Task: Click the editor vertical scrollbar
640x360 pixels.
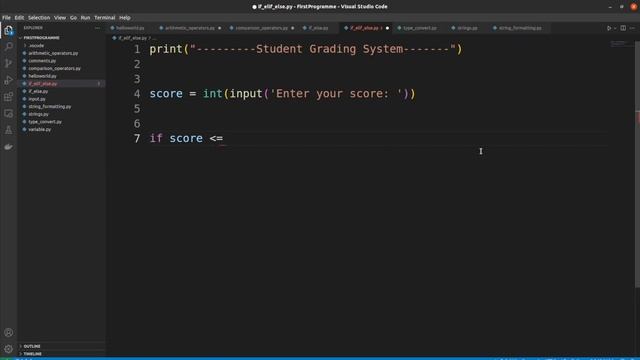Action: pyautogui.click(x=638, y=163)
